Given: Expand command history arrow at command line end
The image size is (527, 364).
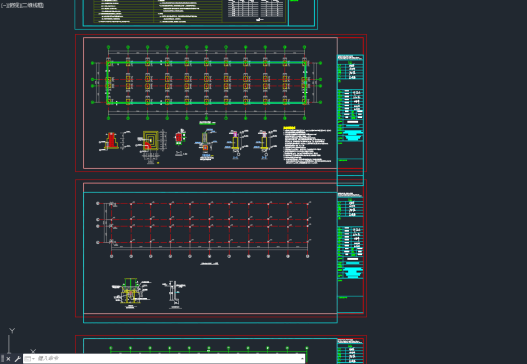Looking at the screenshot, I should coord(302,359).
